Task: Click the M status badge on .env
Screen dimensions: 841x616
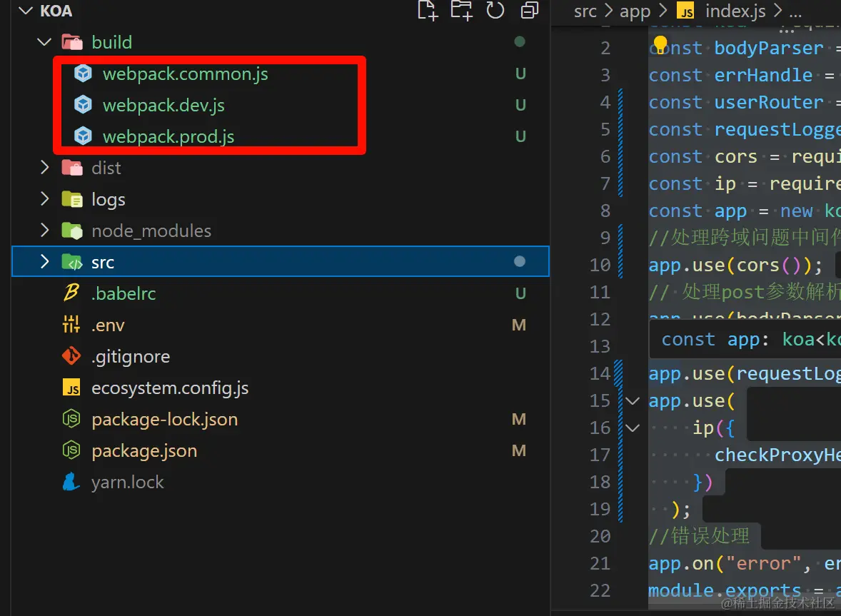Action: click(x=518, y=325)
